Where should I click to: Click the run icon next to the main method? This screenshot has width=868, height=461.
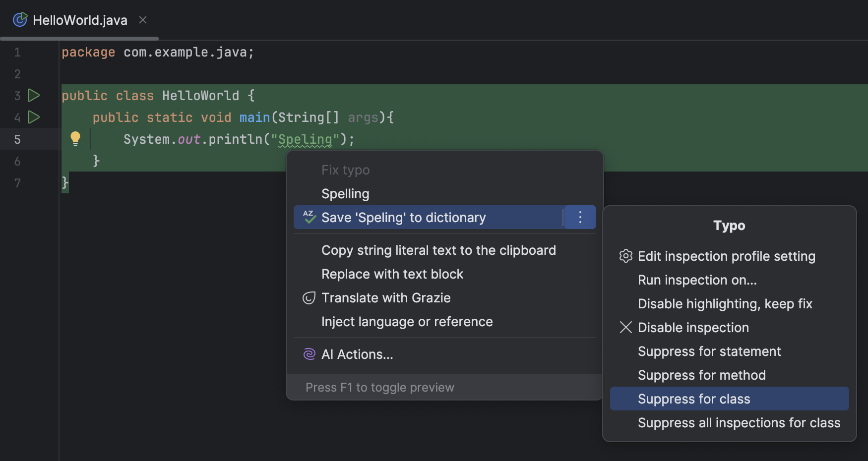click(33, 117)
